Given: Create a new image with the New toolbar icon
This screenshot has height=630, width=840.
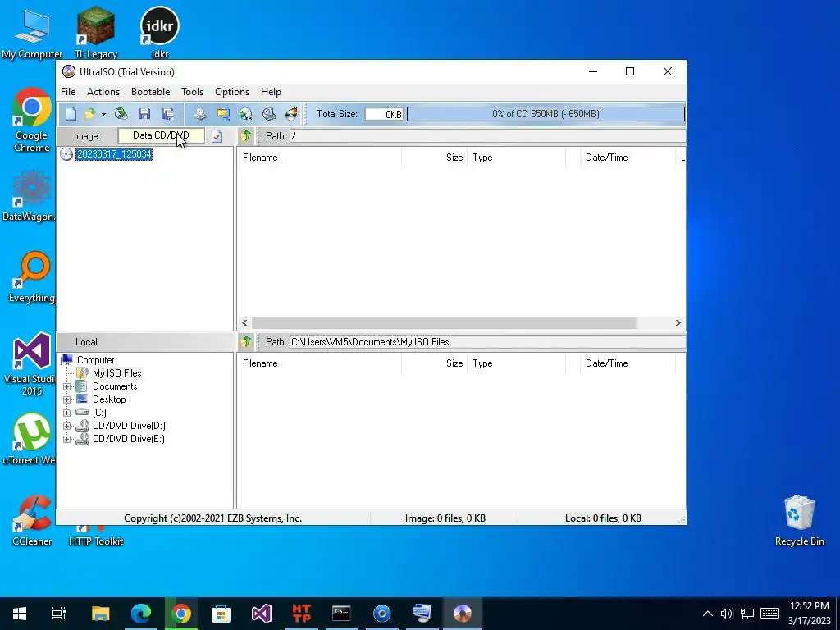Looking at the screenshot, I should point(71,113).
